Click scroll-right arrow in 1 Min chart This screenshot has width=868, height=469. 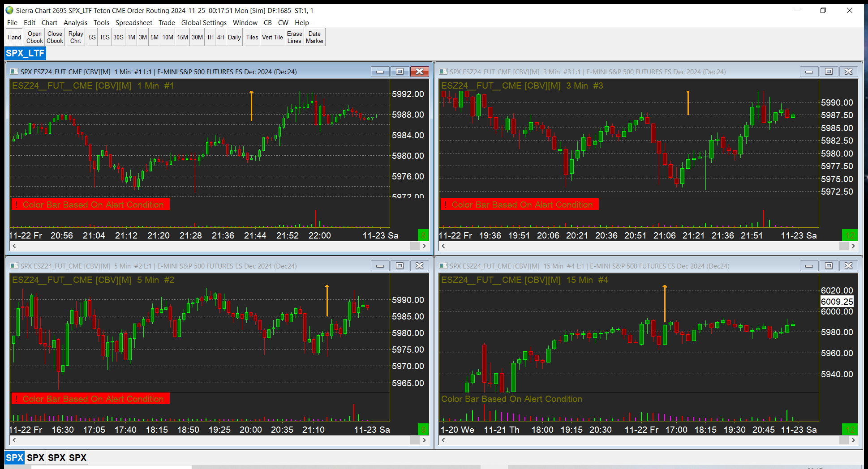424,246
